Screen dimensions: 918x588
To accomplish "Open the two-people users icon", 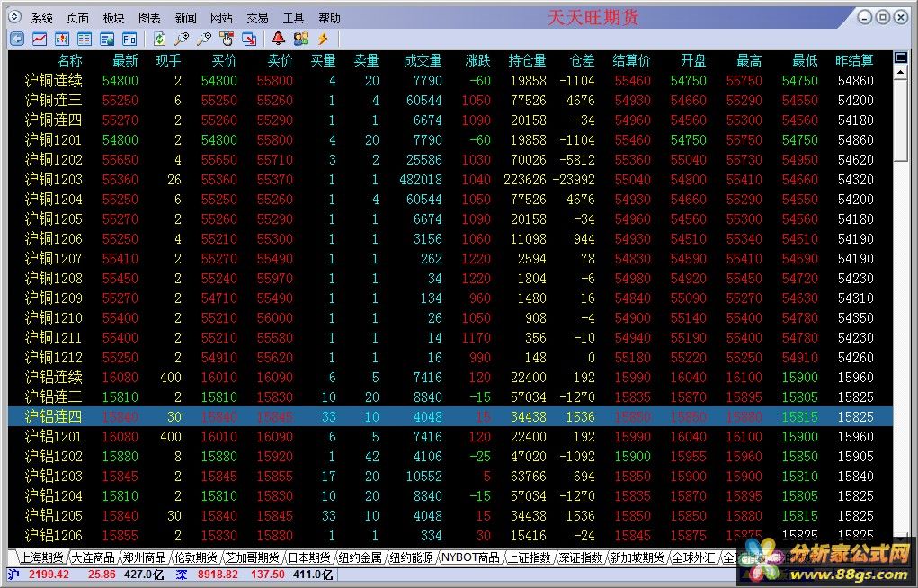I will click(301, 39).
